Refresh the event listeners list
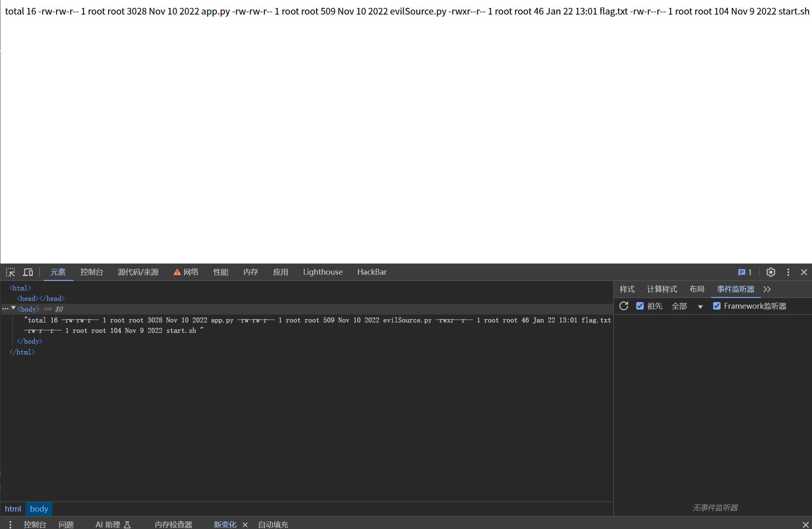The width and height of the screenshot is (812, 529). click(624, 306)
